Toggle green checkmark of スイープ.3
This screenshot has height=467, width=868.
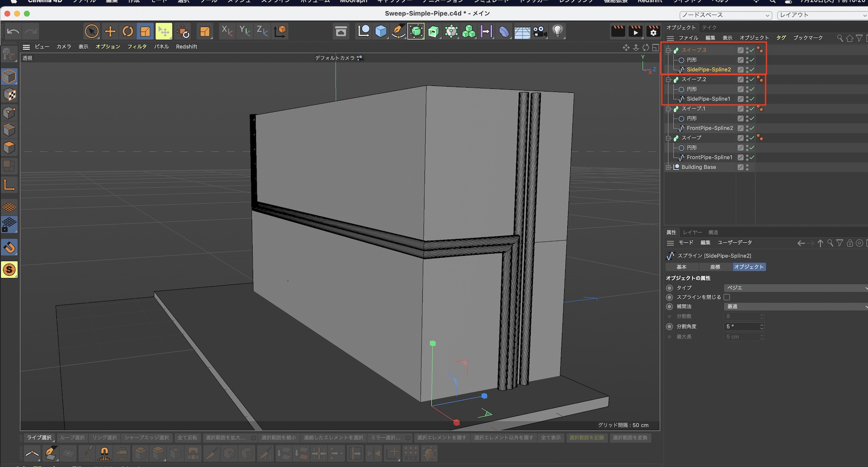coord(752,50)
